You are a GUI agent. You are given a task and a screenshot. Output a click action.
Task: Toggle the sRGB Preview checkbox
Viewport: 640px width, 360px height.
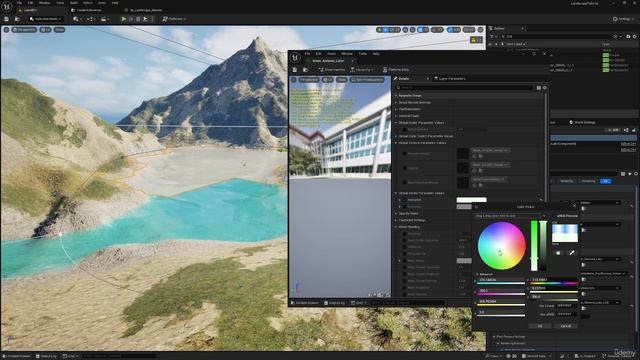click(554, 216)
